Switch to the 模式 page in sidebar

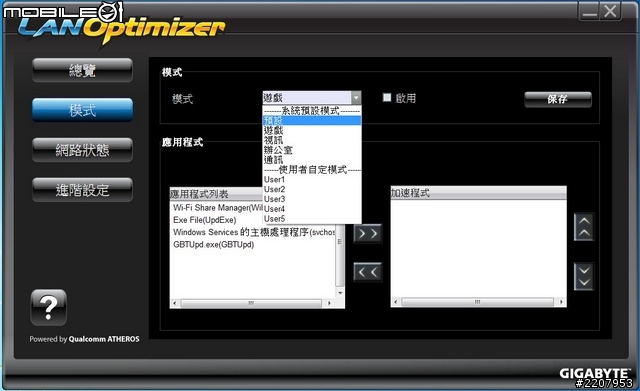82,110
